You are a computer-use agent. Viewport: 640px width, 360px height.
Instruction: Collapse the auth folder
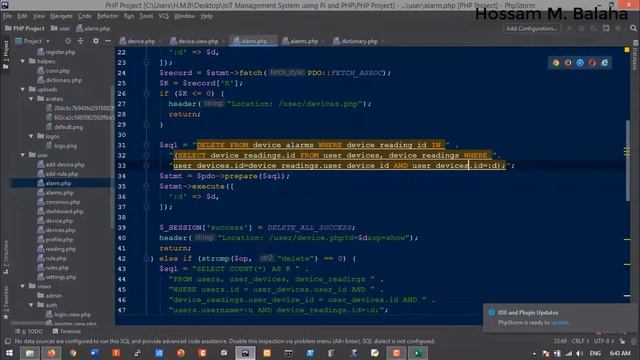(31, 305)
